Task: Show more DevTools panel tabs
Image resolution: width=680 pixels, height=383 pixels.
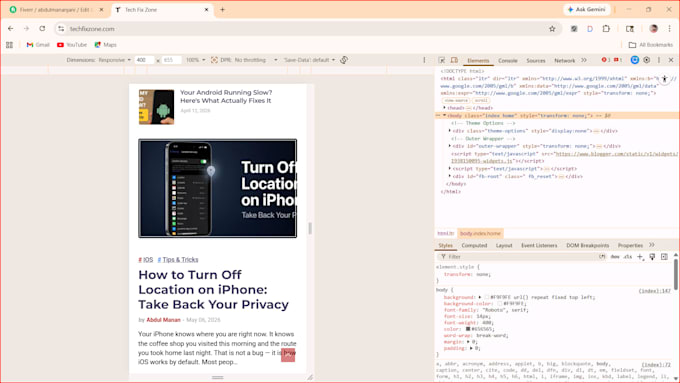Action: [584, 60]
